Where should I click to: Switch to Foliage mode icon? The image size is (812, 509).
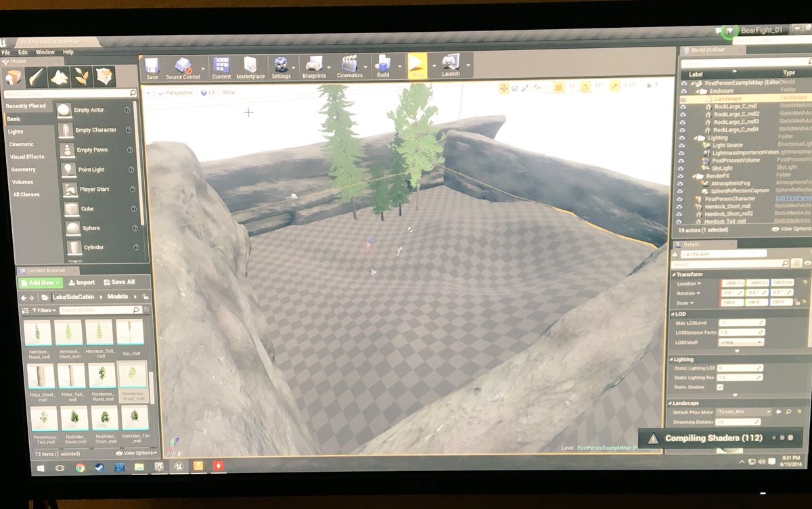point(82,76)
